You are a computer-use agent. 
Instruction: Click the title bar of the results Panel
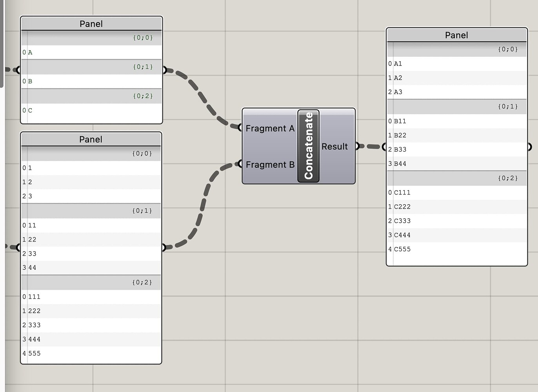coord(456,35)
